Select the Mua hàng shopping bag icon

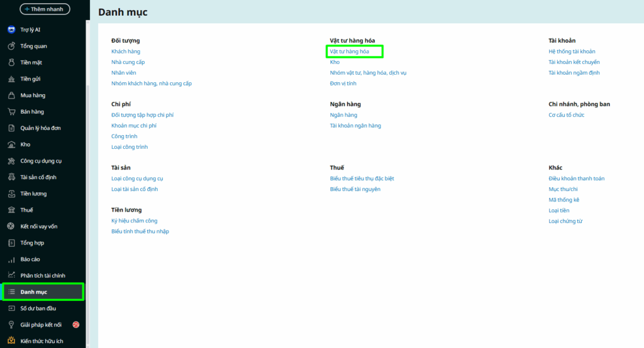(x=11, y=95)
